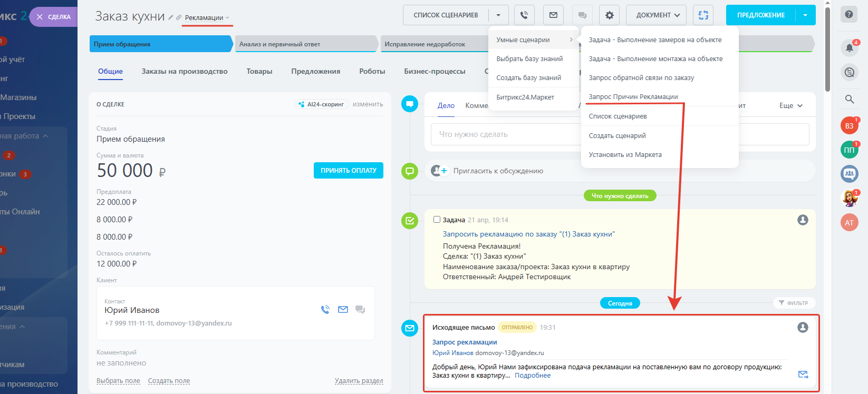
Task: Click the ПРЕДЛОЖЕНИЕ button
Action: [x=760, y=15]
